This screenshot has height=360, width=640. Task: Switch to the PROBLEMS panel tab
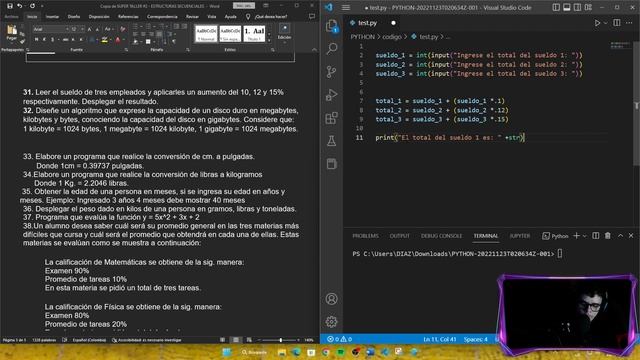click(365, 236)
